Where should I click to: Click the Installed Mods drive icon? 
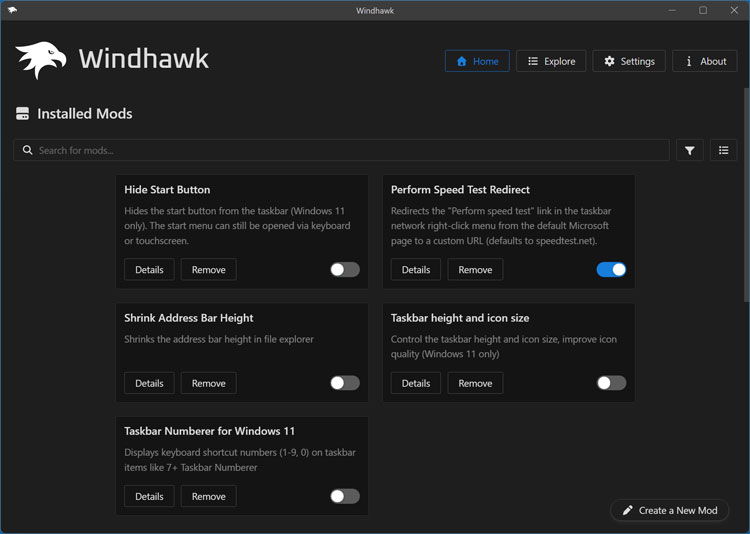[x=22, y=114]
